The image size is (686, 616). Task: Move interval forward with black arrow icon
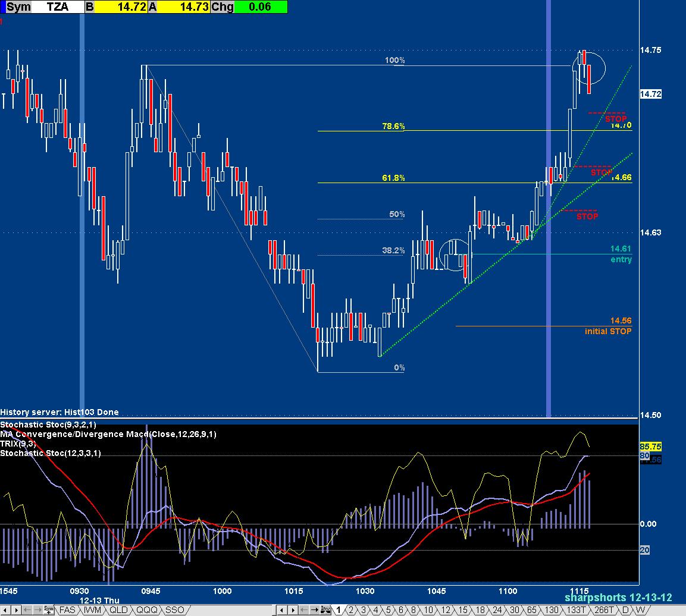(314, 609)
